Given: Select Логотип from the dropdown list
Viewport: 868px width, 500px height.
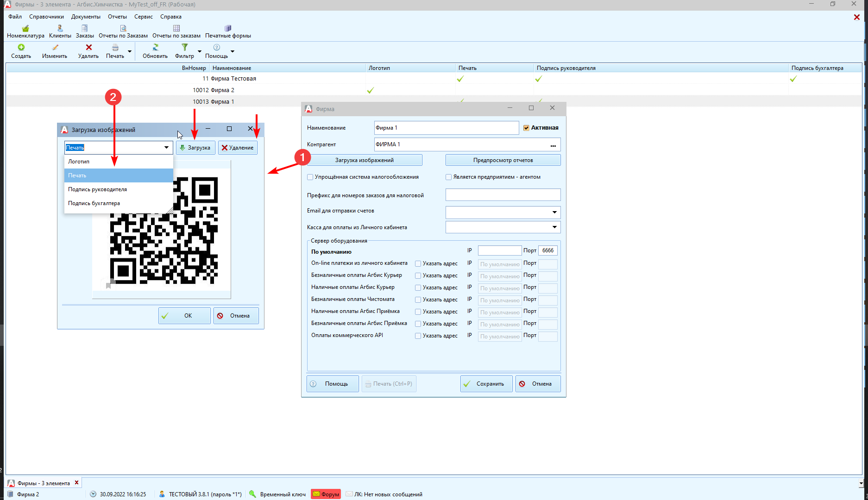Looking at the screenshot, I should [x=119, y=162].
